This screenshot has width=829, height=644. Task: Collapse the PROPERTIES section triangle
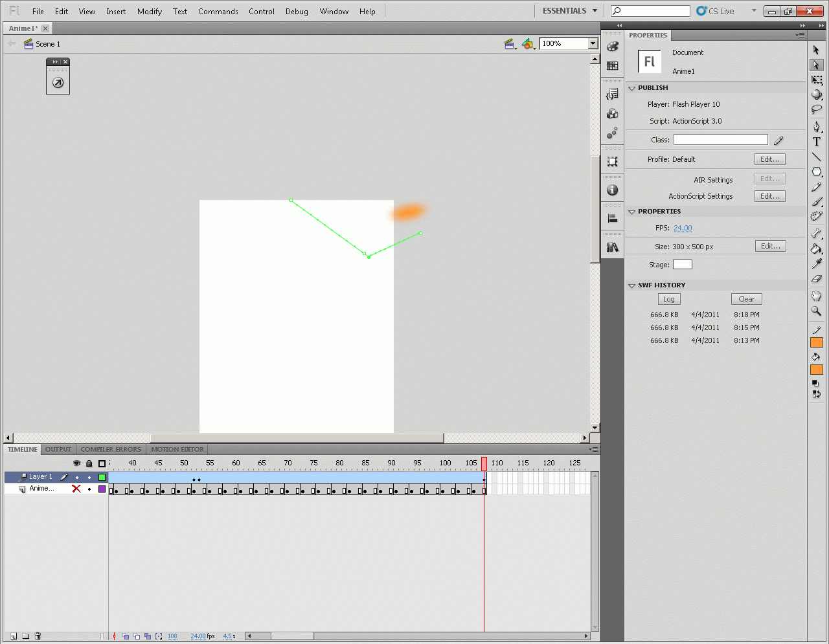632,212
